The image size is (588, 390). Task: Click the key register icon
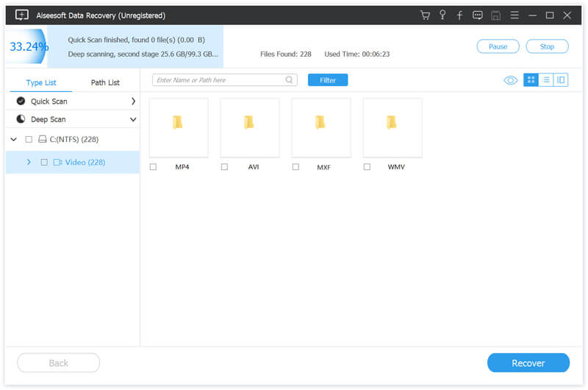442,15
